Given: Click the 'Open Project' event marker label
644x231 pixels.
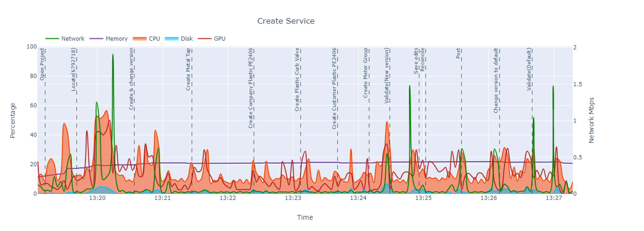Looking at the screenshot, I should pos(42,64).
